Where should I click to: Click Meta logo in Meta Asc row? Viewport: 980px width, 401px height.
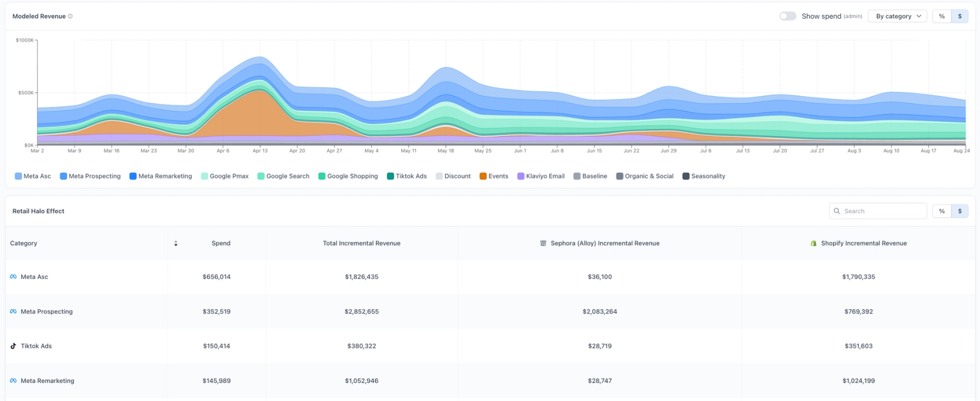pyautogui.click(x=14, y=277)
